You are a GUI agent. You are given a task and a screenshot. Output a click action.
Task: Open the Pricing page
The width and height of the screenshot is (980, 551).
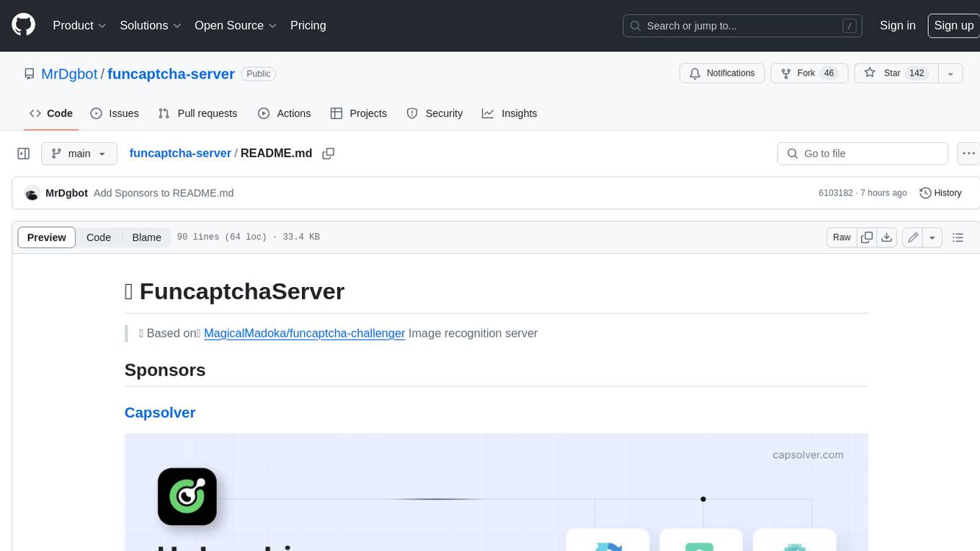click(308, 25)
